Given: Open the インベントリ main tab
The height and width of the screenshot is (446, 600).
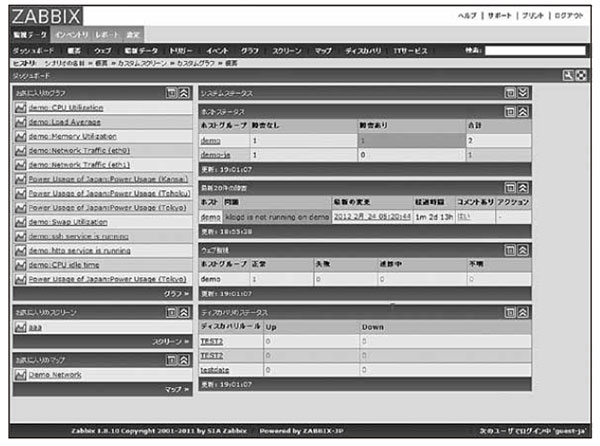Looking at the screenshot, I should pos(71,35).
